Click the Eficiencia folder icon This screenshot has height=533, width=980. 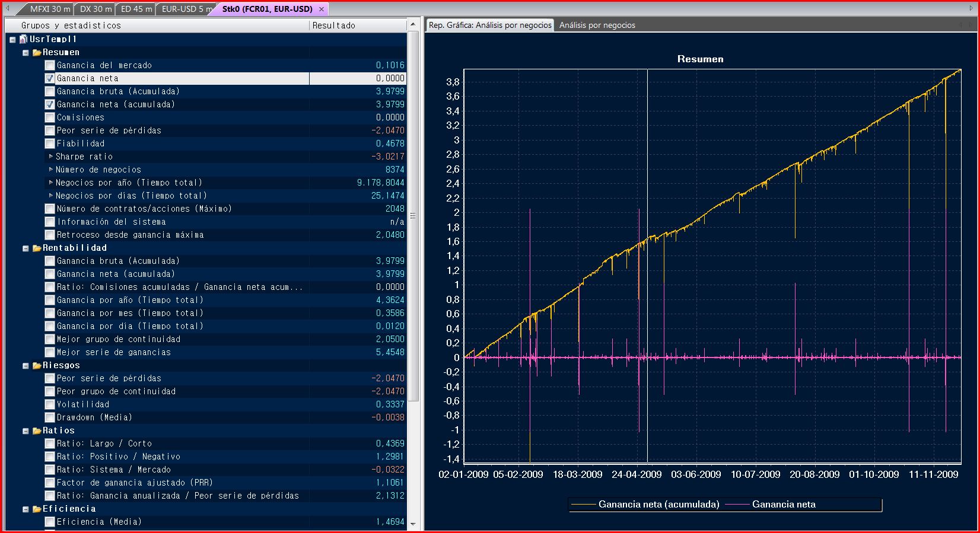click(37, 509)
